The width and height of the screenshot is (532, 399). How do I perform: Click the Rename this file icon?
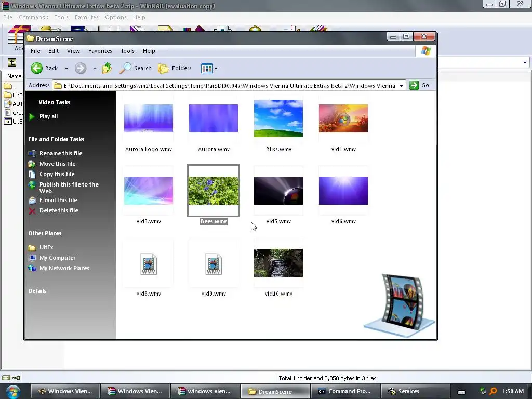coord(32,153)
